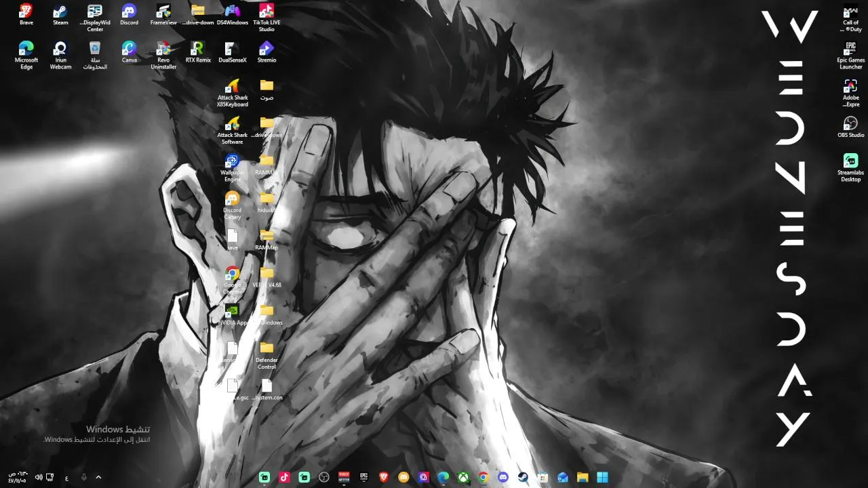Select the DisplayWidget Center desktop icon
This screenshot has width=868, height=488.
95,18
